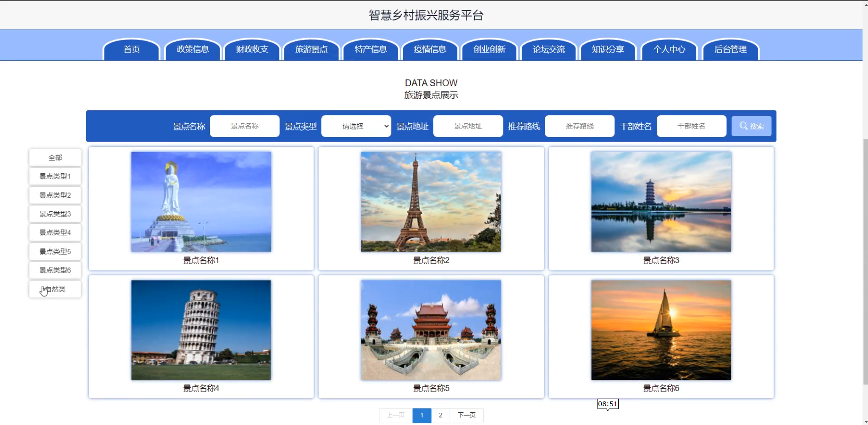Click the search magnifier icon
Viewport: 868px width, 425px height.
point(743,126)
